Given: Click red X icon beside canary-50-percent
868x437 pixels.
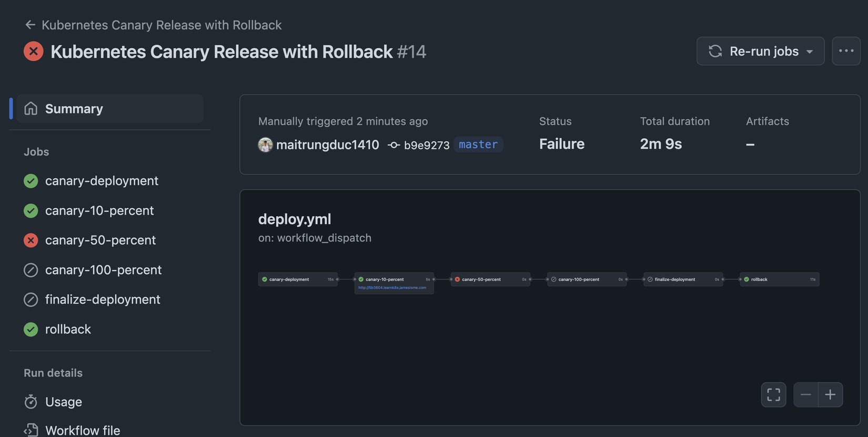Looking at the screenshot, I should coord(31,240).
